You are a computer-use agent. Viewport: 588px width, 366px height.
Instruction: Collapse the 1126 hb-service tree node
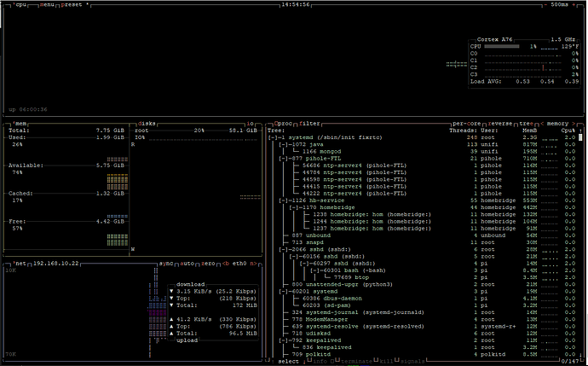tap(284, 200)
